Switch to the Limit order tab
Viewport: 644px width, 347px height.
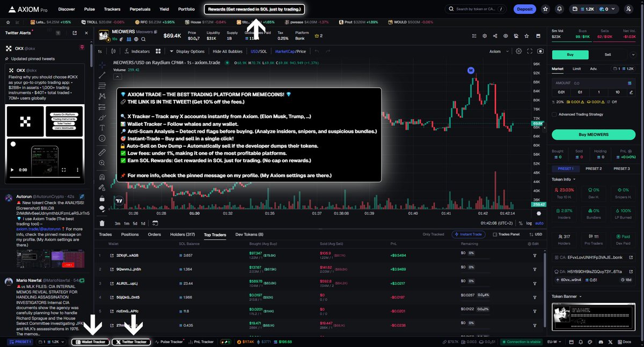[576, 69]
